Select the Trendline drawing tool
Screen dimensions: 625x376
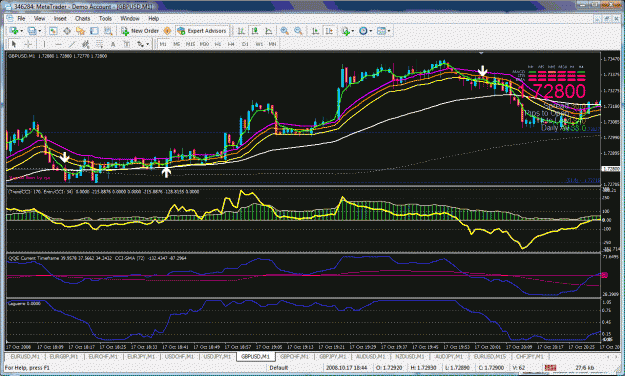(x=72, y=44)
